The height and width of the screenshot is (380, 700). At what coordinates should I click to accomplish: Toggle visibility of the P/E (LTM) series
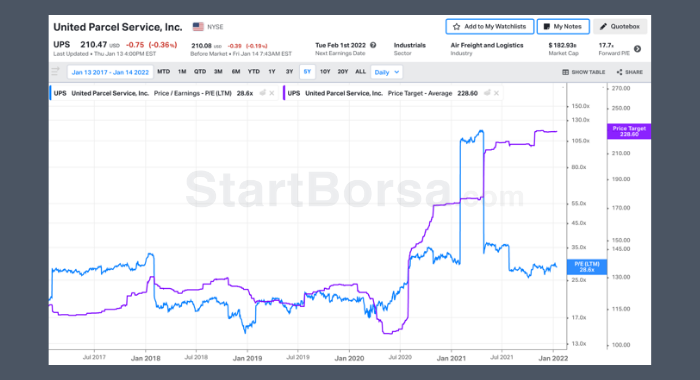(262, 93)
